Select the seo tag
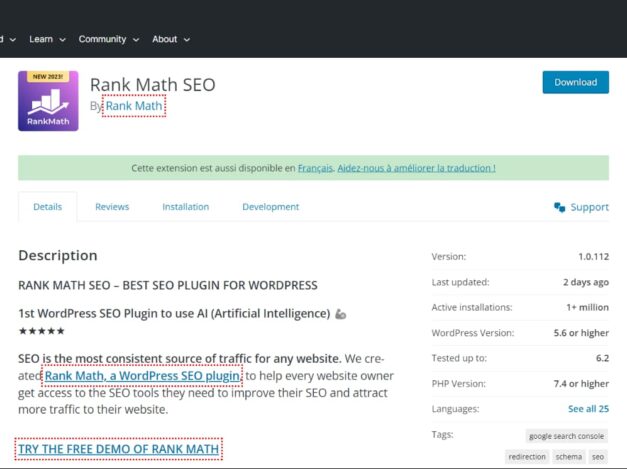 point(598,457)
